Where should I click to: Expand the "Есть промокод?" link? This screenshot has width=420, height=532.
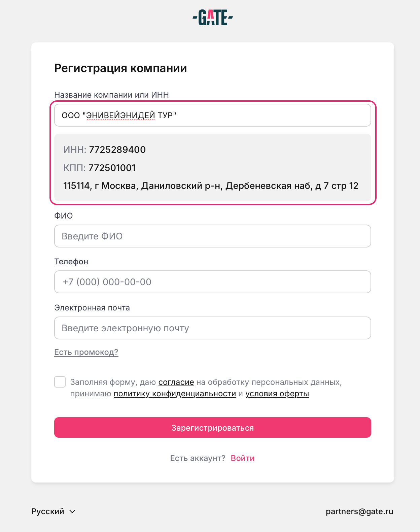click(x=86, y=352)
